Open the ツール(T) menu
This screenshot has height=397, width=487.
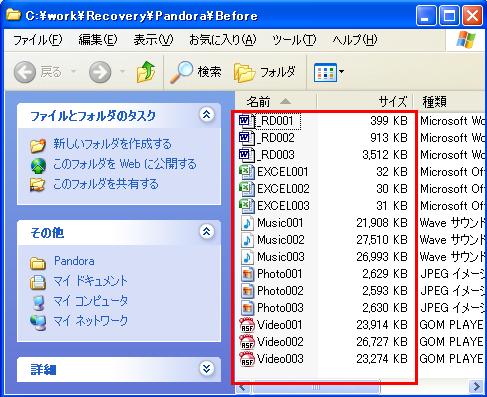pyautogui.click(x=294, y=40)
